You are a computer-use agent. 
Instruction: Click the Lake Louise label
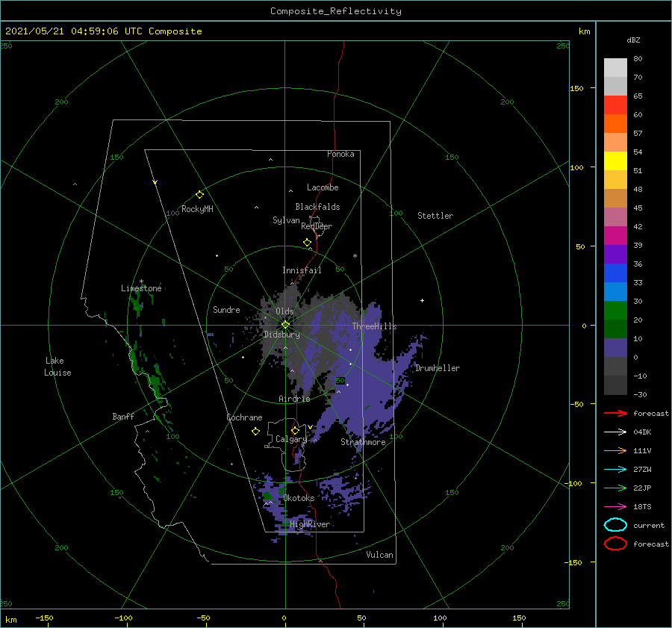pyautogui.click(x=57, y=367)
